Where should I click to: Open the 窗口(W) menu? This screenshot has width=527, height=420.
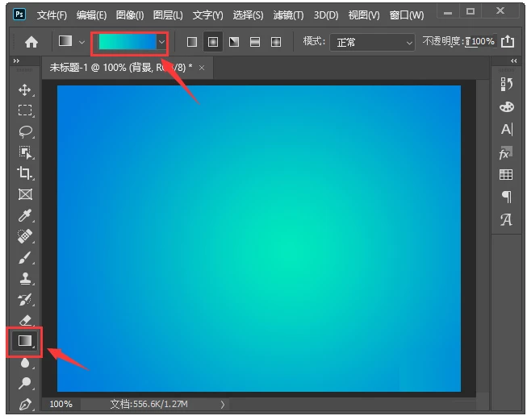407,15
